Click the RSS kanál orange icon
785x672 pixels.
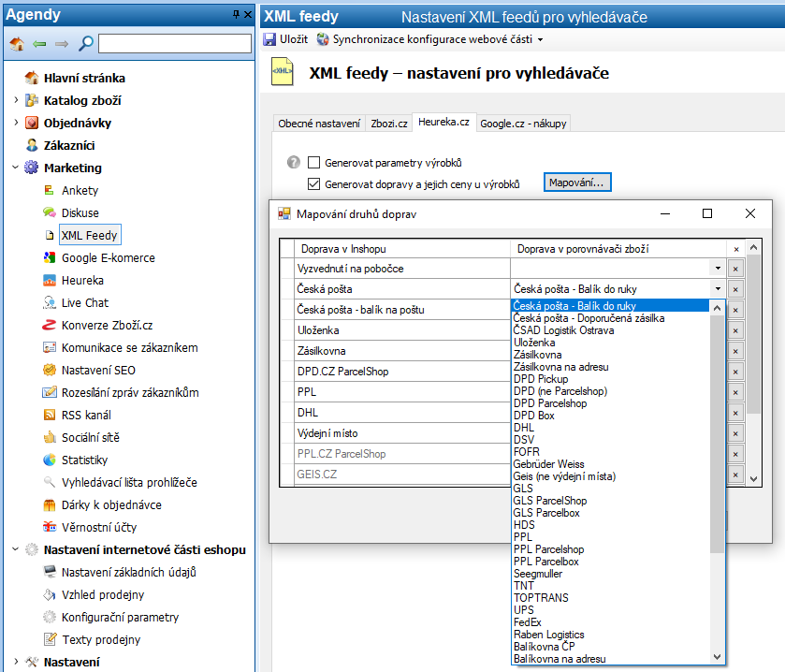(x=49, y=415)
